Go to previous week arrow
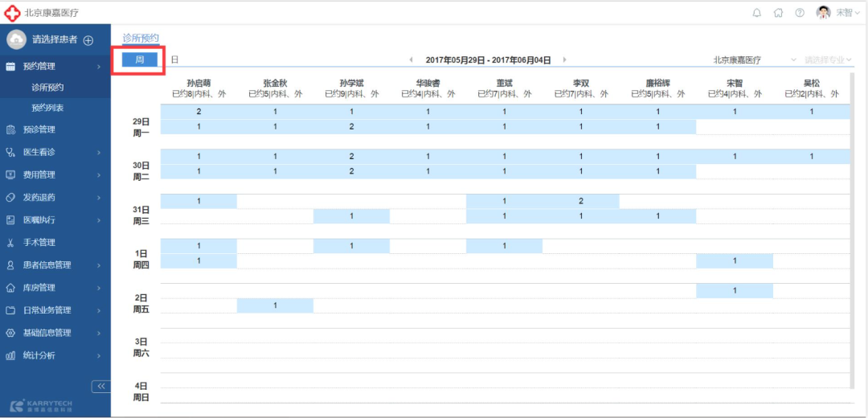Screen dimensions: 868x418 point(411,60)
